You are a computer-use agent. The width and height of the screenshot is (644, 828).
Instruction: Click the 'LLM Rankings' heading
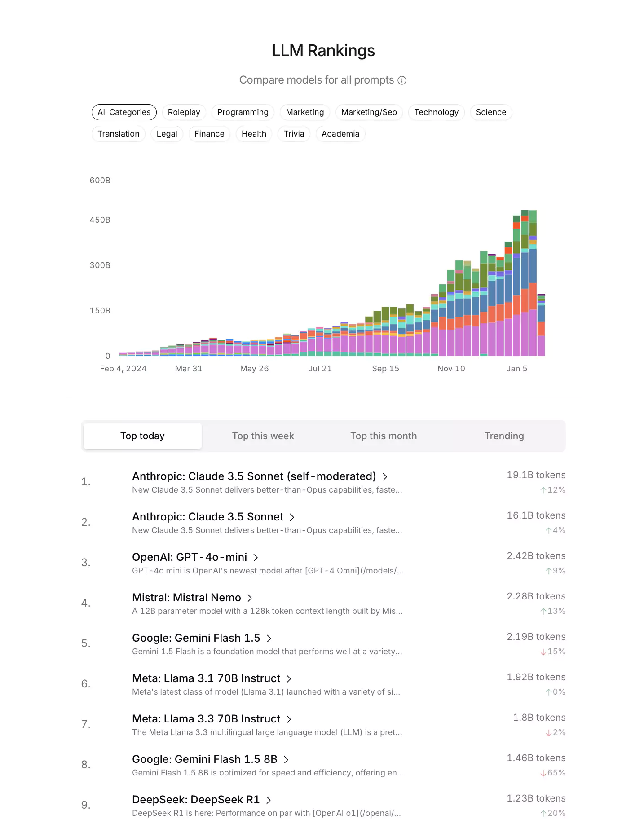click(x=323, y=51)
